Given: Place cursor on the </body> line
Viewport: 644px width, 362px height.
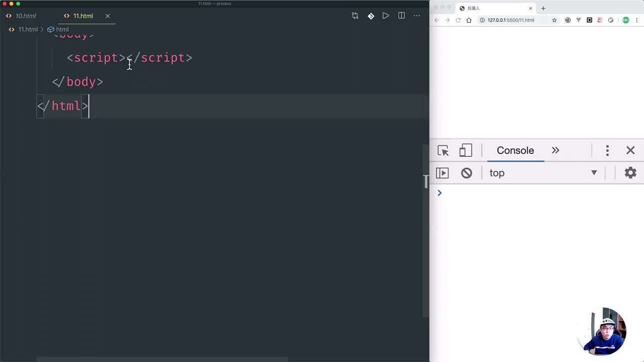Looking at the screenshot, I should [x=77, y=82].
